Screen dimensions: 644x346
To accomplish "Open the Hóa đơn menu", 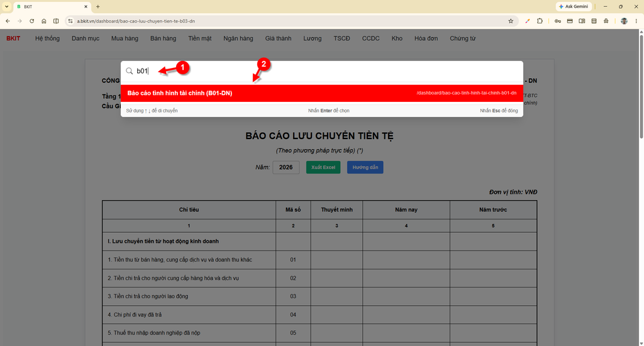I will [x=426, y=38].
